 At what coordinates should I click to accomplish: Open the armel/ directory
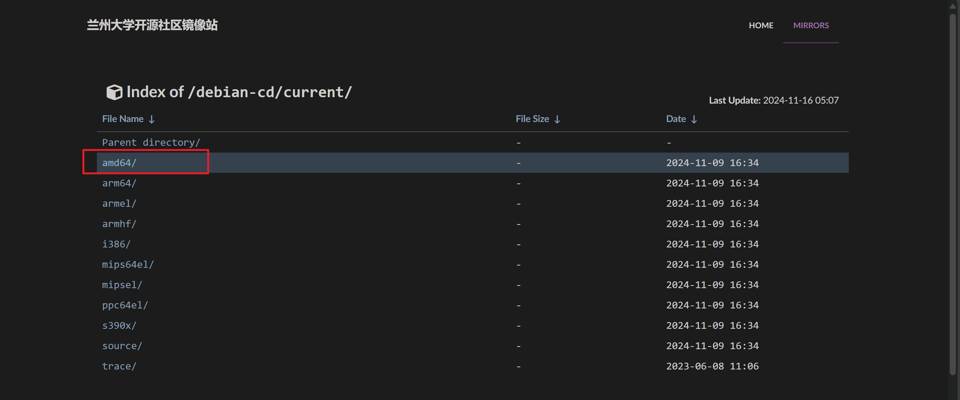click(119, 204)
